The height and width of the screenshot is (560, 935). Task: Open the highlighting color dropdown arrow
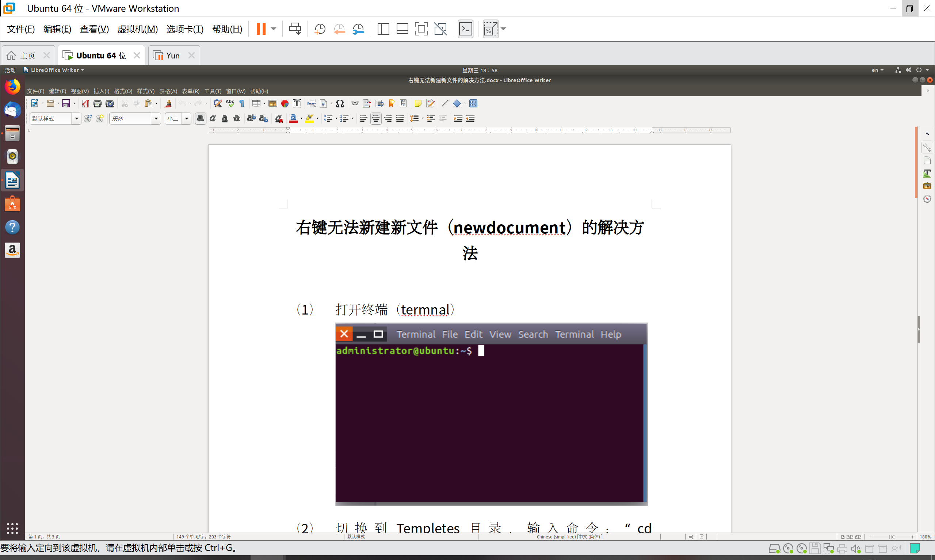[318, 119]
